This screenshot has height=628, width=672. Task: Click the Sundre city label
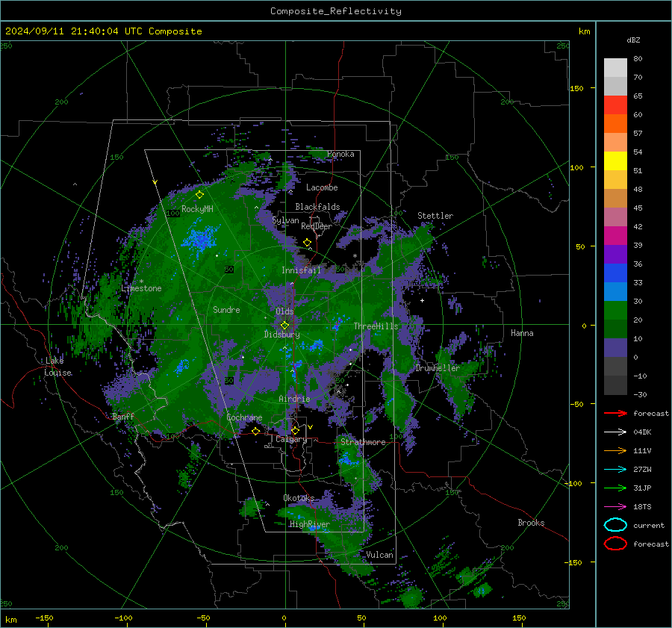tap(226, 309)
